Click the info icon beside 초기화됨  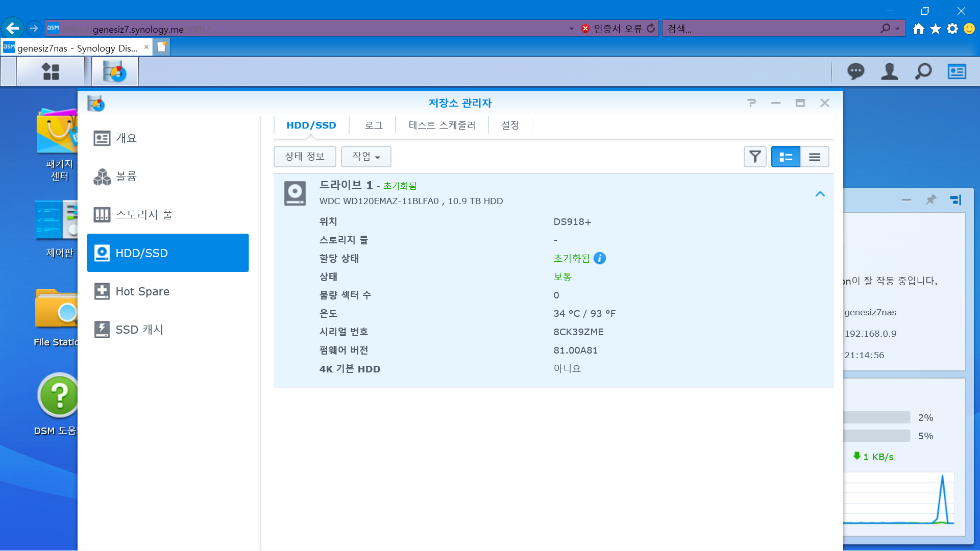tap(600, 258)
